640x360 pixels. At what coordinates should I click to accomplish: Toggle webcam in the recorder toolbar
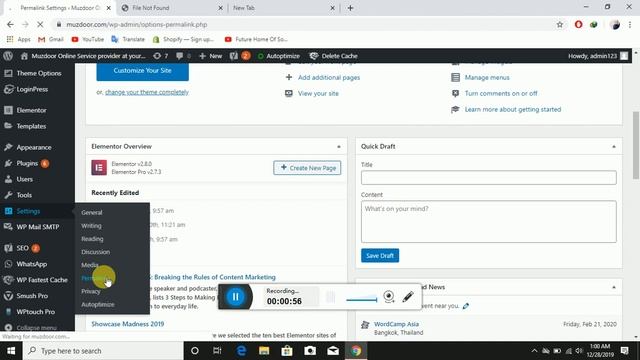(389, 297)
